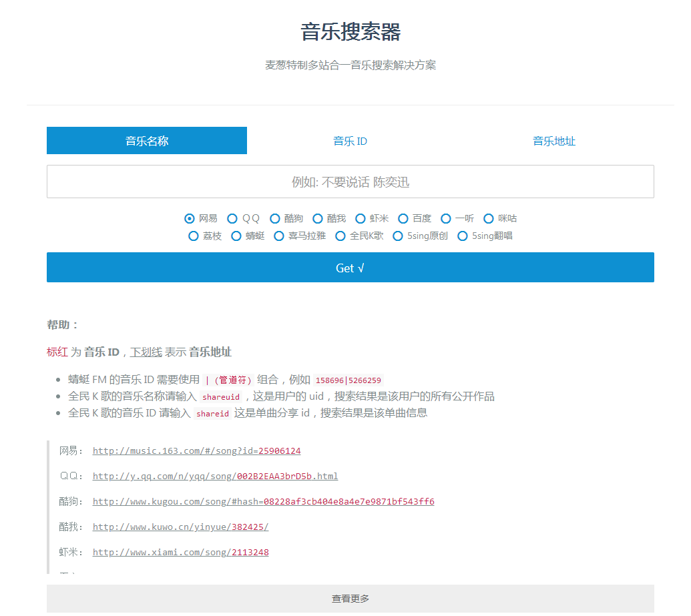Open the y.qq.com song example link
The image size is (691, 616).
(215, 477)
